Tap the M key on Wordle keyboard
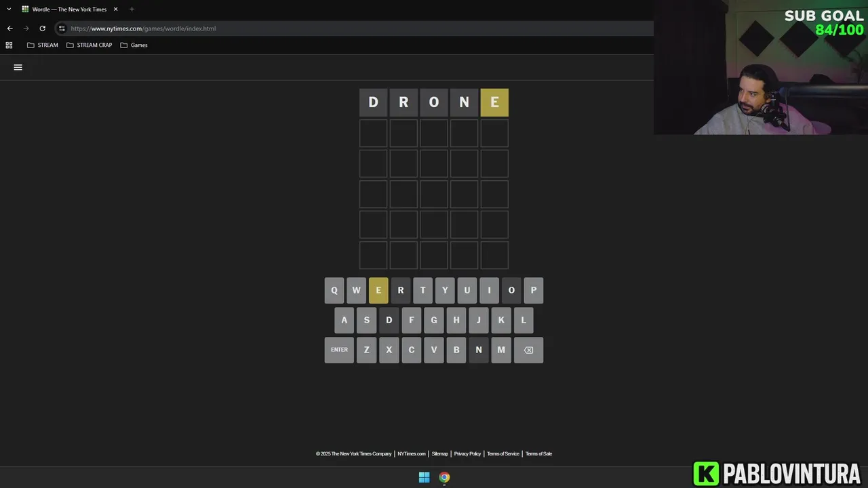The height and width of the screenshot is (488, 868). 501,350
